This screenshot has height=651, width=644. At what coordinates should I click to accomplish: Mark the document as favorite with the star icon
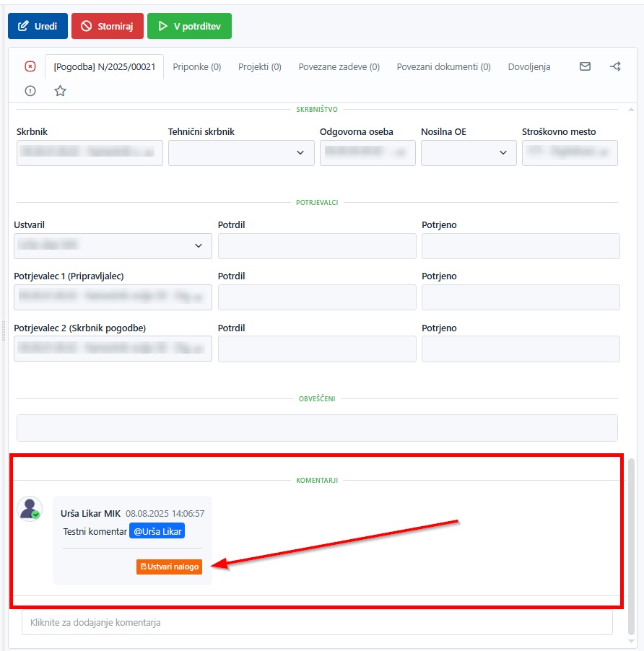click(x=61, y=91)
